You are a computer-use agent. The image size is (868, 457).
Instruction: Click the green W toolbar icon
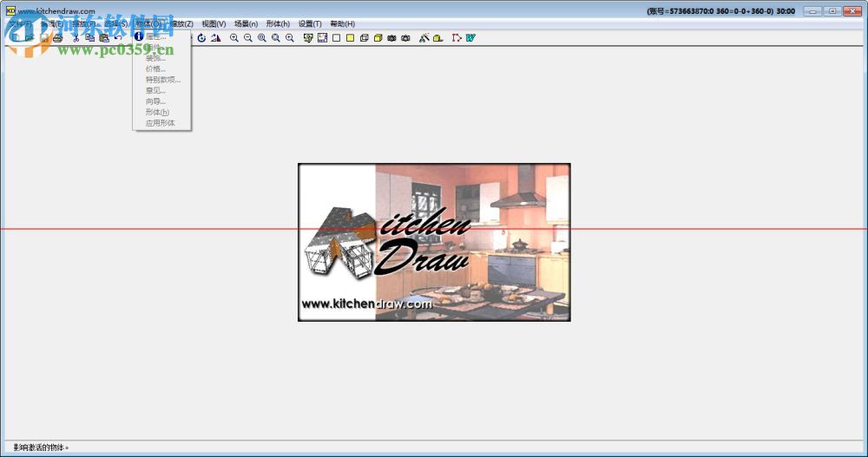pos(470,38)
